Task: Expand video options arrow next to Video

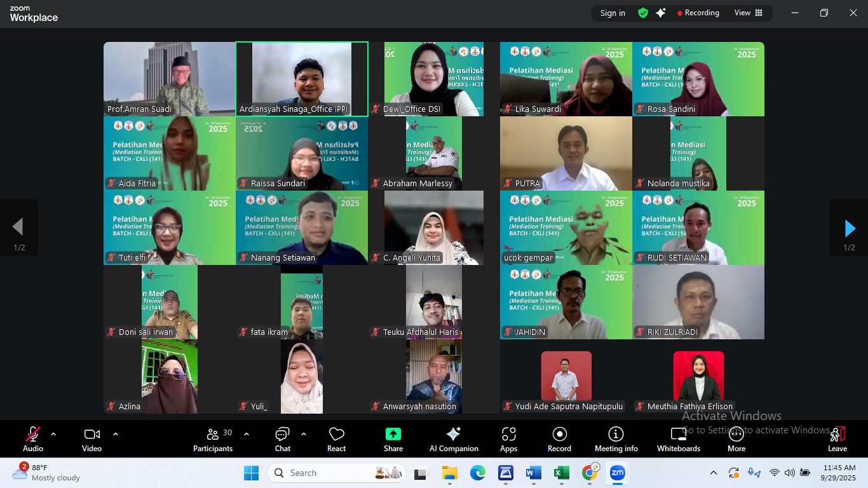Action: pos(116,435)
